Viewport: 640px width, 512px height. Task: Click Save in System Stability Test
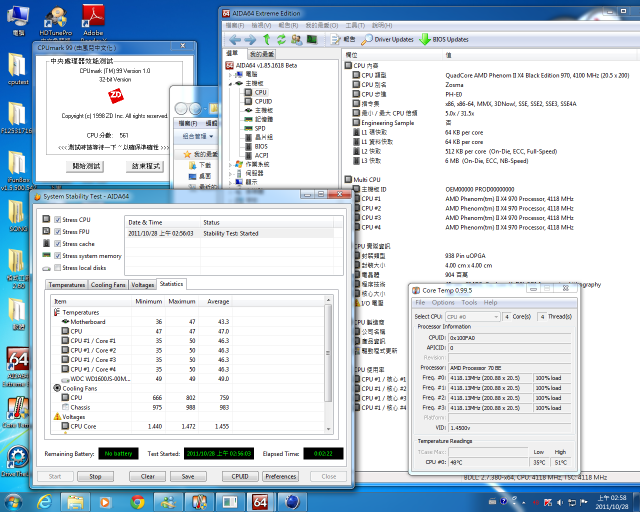pos(188,476)
